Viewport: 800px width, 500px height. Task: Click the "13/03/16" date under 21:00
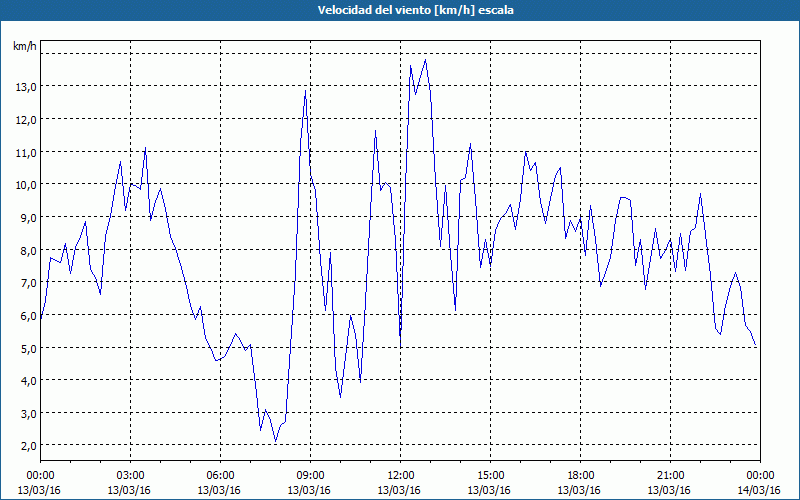click(x=669, y=490)
